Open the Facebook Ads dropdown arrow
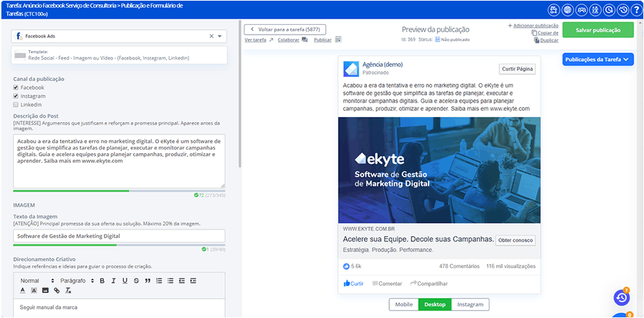 tap(220, 36)
